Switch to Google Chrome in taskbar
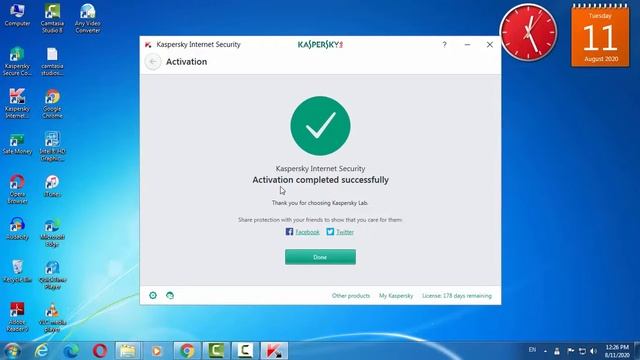This screenshot has height=360, width=640. click(187, 351)
